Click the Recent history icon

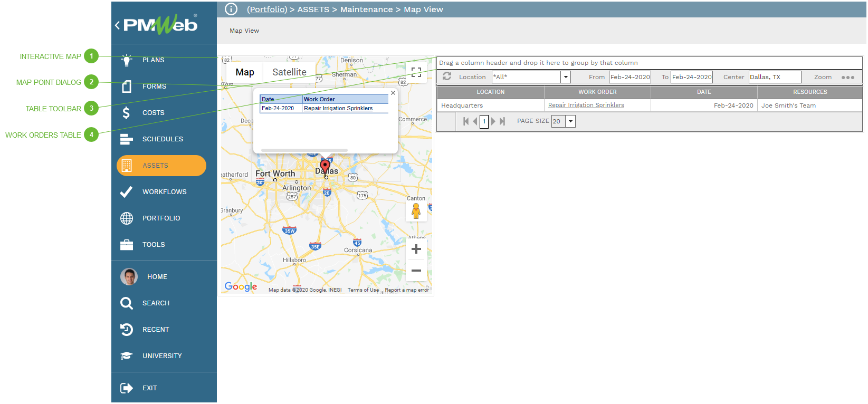point(126,329)
